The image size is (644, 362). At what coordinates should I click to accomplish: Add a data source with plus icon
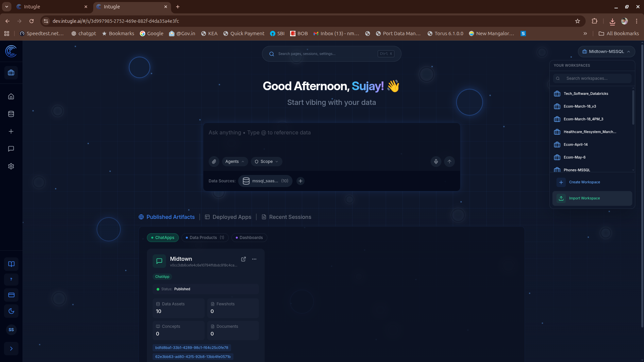click(x=301, y=181)
